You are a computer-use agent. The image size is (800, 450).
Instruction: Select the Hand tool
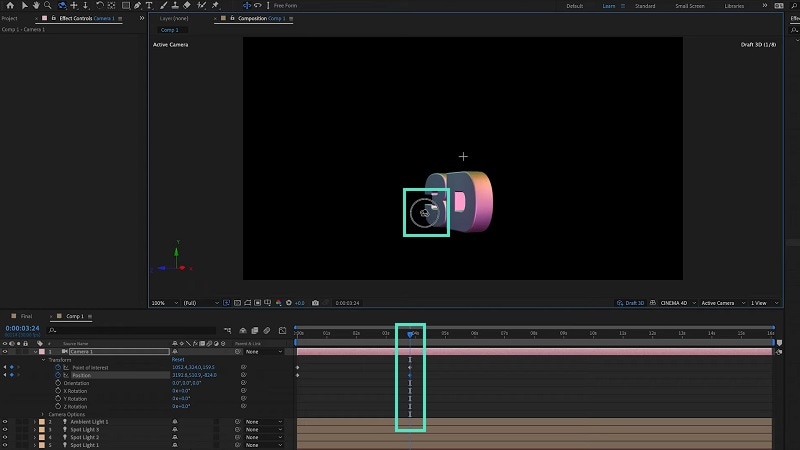coord(36,6)
